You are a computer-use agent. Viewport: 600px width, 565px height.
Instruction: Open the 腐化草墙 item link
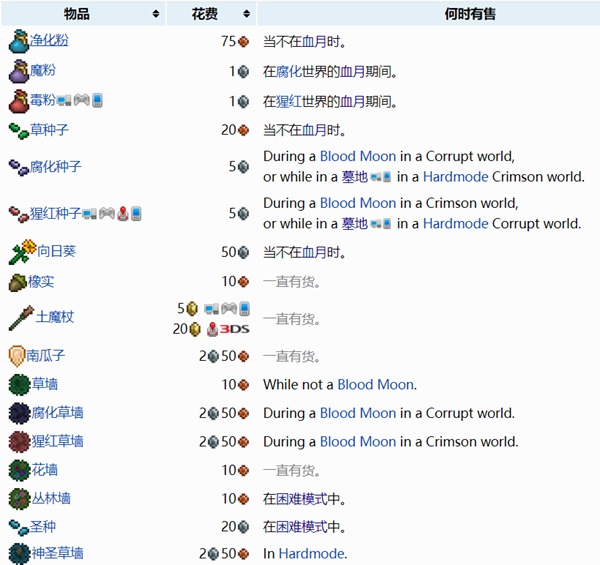pos(57,412)
